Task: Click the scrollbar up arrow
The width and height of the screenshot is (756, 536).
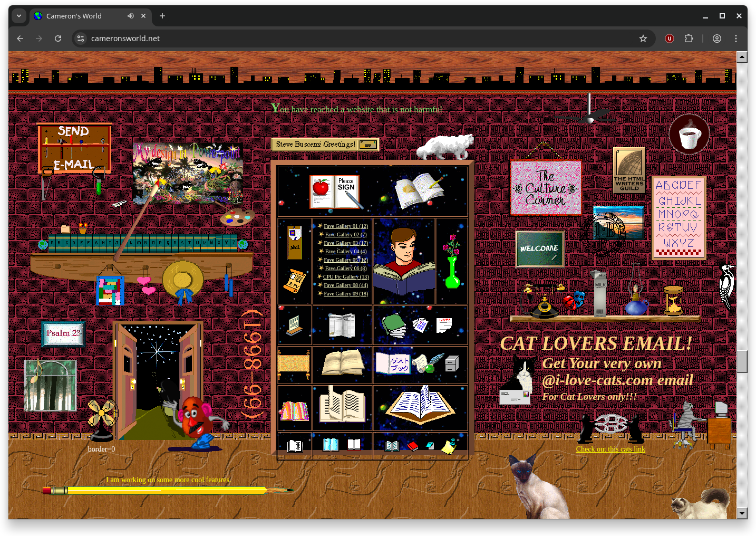Action: click(742, 57)
